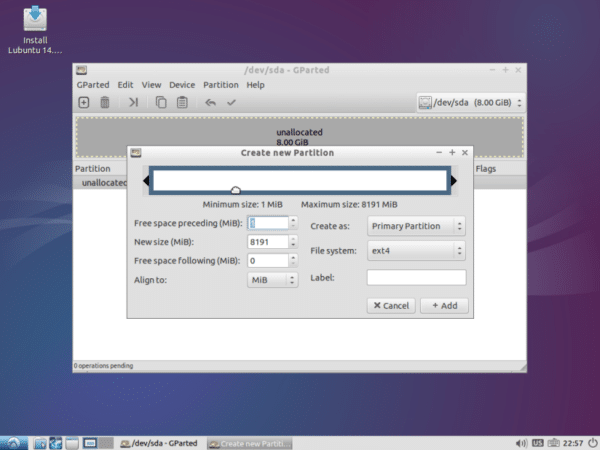Click the file manager taskbar launcher
The image size is (600, 450).
[40, 443]
